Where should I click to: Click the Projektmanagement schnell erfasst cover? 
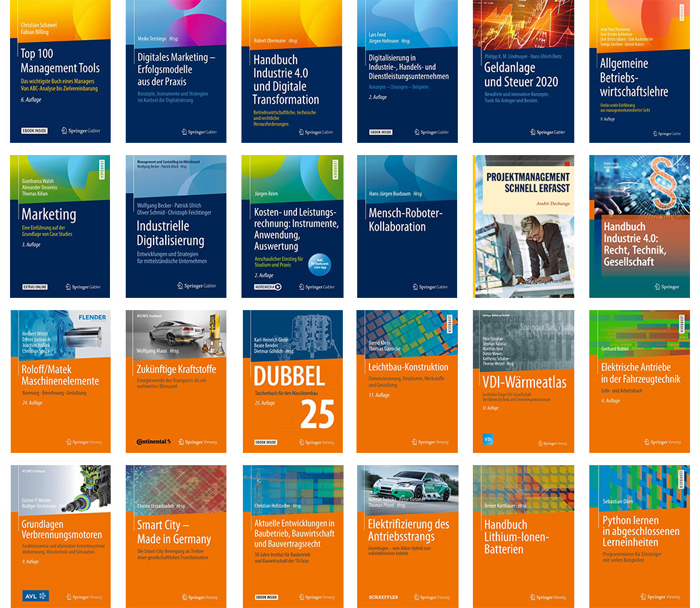point(524,226)
